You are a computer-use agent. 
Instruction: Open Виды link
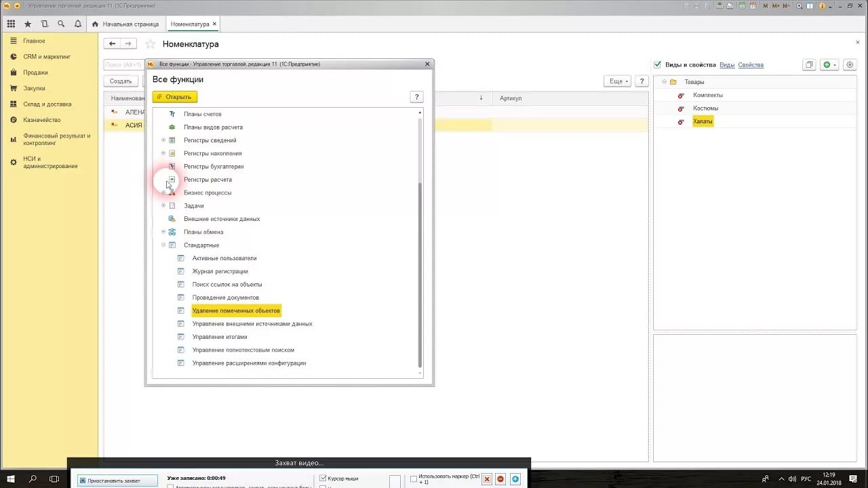pos(727,65)
